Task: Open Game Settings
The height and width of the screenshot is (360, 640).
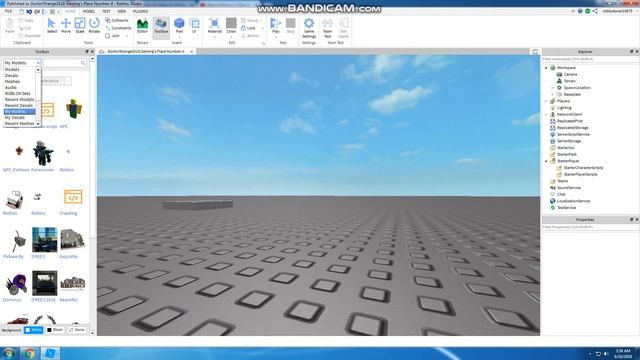Action: coord(309,28)
